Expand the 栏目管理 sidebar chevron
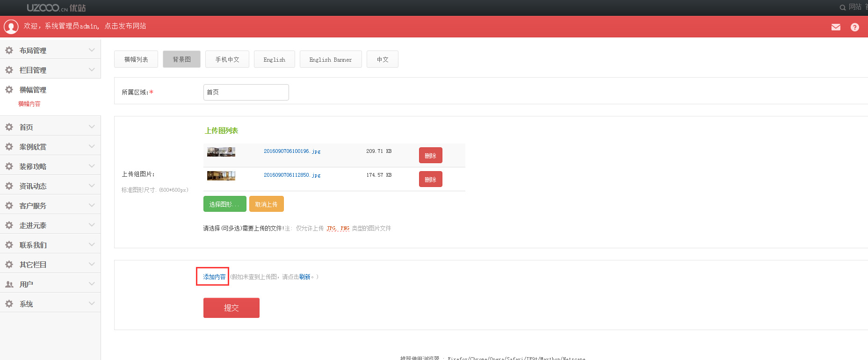Image resolution: width=868 pixels, height=360 pixels. click(x=92, y=70)
